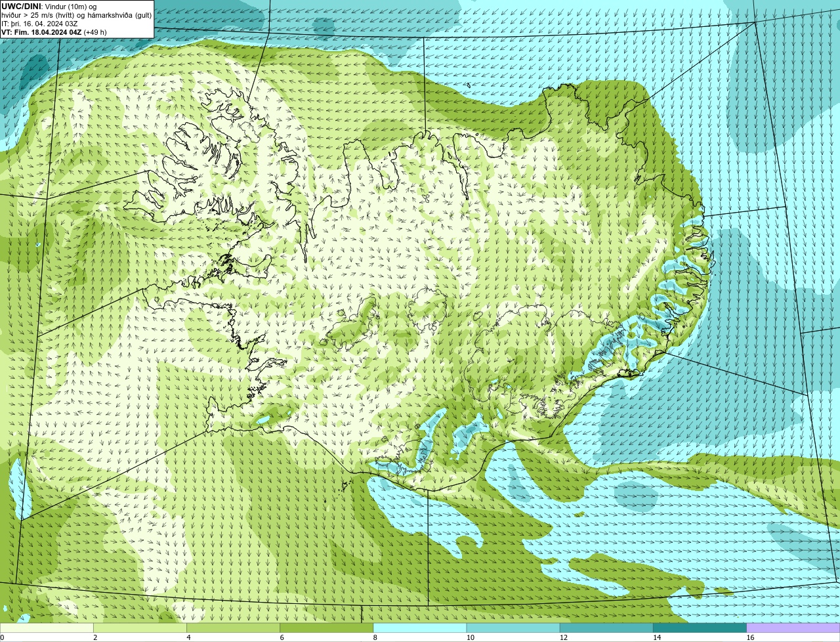Pick the 4–6 m/s green legend segment

pyautogui.click(x=233, y=628)
